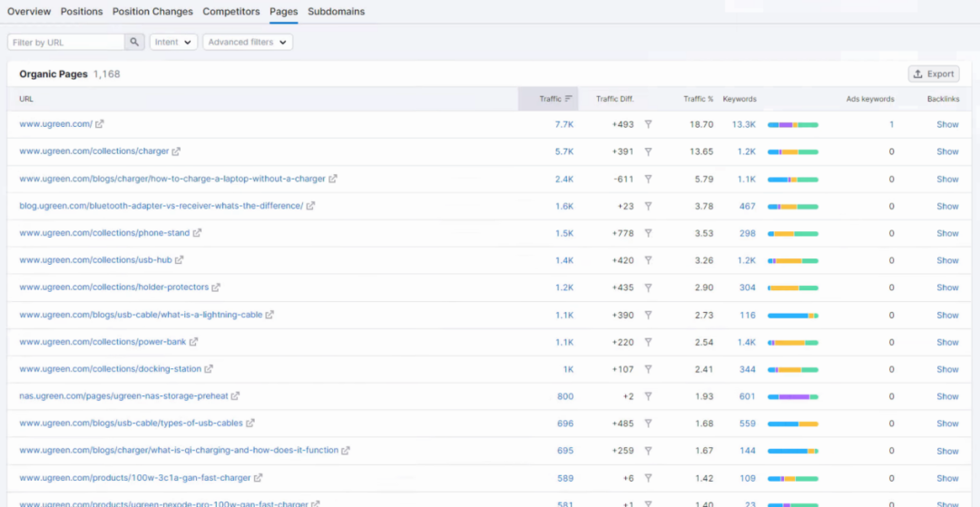Open the www.ugreen.com/ URL link
The width and height of the screenshot is (980, 507).
[56, 123]
